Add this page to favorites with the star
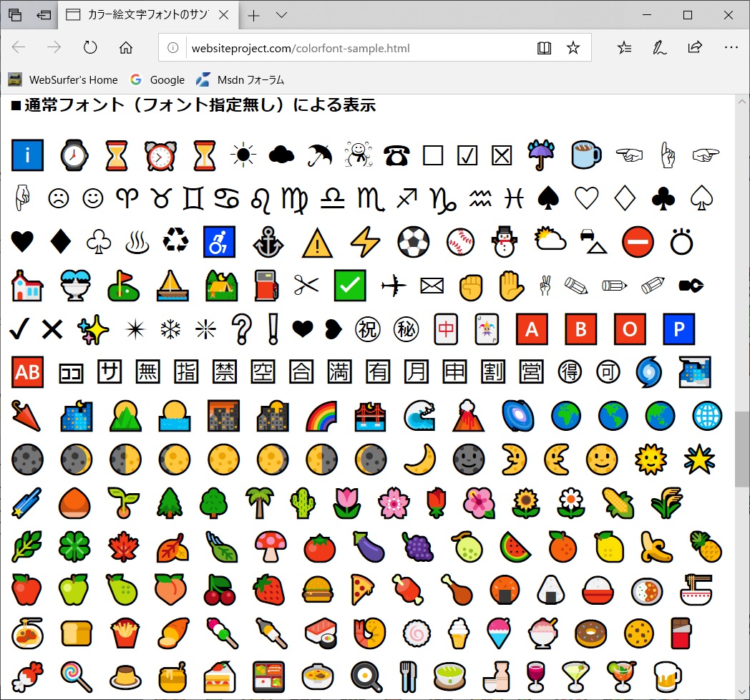750x700 pixels. (x=573, y=47)
